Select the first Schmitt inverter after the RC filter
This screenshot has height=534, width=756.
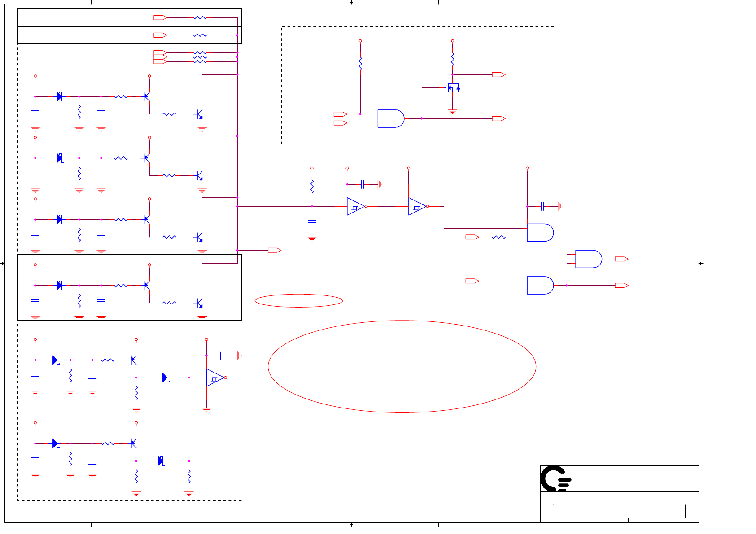click(x=356, y=206)
